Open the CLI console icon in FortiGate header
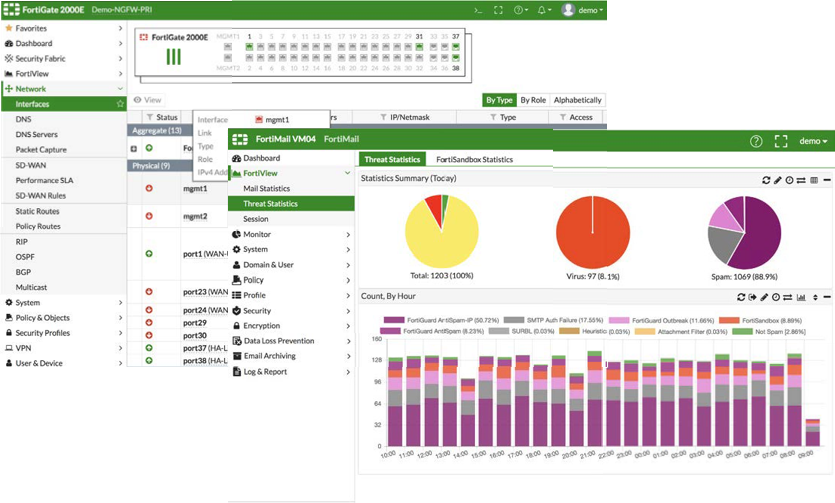 tap(478, 10)
